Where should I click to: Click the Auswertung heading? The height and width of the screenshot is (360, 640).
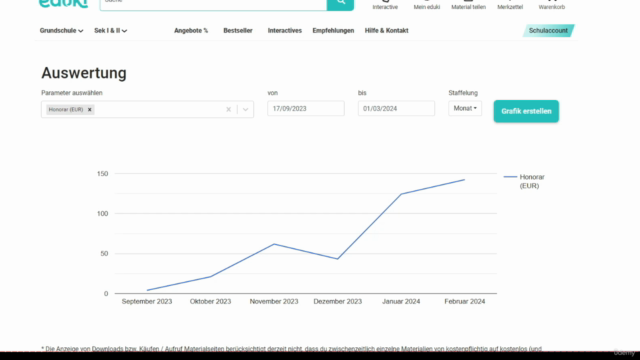pos(84,73)
